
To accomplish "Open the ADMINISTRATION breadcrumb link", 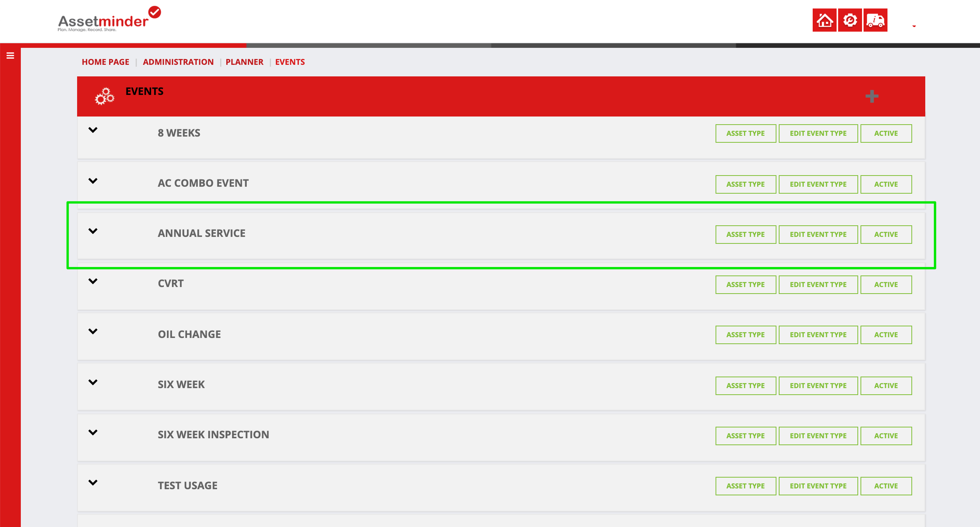I will click(x=178, y=62).
